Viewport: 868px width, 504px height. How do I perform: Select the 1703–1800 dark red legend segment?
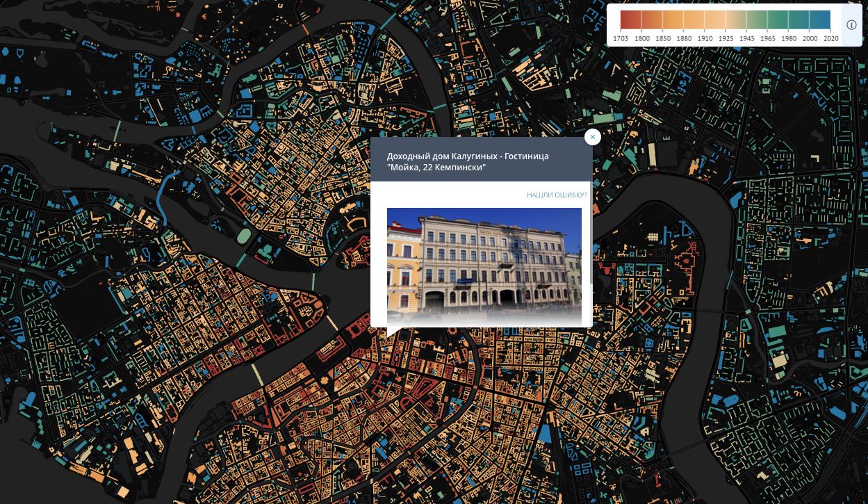click(631, 19)
